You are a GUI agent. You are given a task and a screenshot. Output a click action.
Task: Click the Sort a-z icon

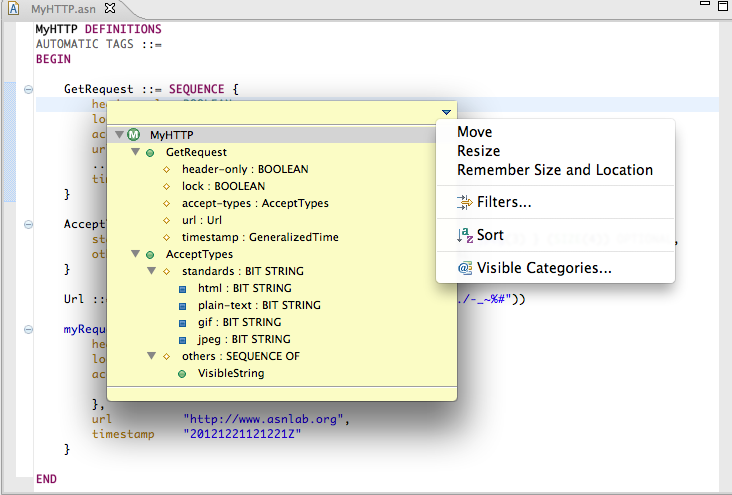[464, 236]
